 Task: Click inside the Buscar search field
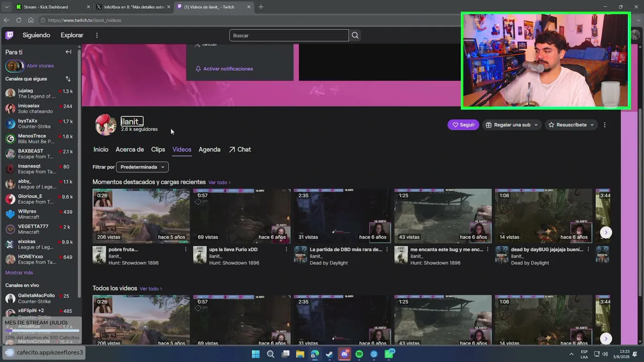click(x=289, y=35)
